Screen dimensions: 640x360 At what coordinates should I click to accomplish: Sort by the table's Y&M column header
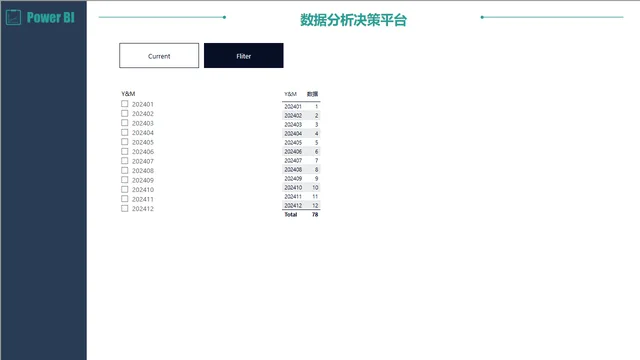point(290,94)
